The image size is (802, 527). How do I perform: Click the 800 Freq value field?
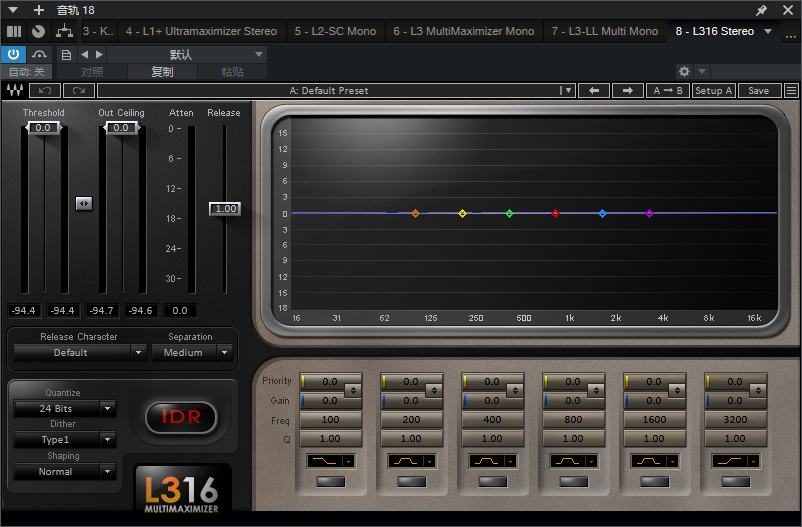tap(573, 420)
